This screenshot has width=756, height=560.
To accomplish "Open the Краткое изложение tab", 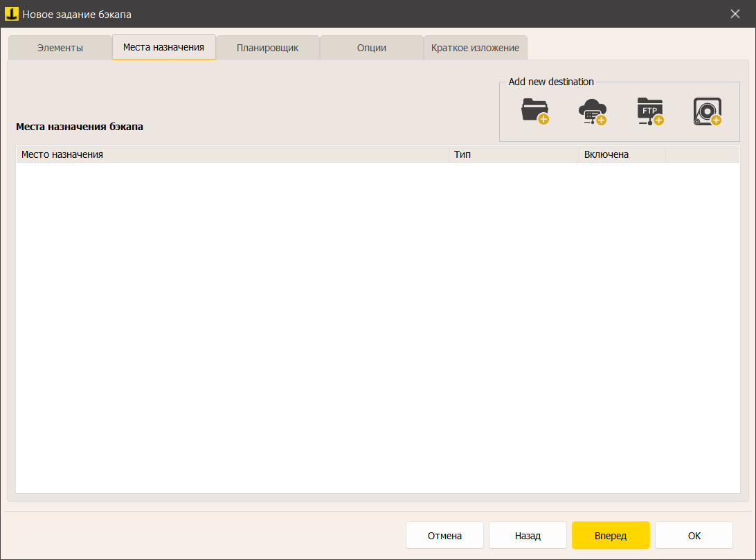I will point(475,48).
